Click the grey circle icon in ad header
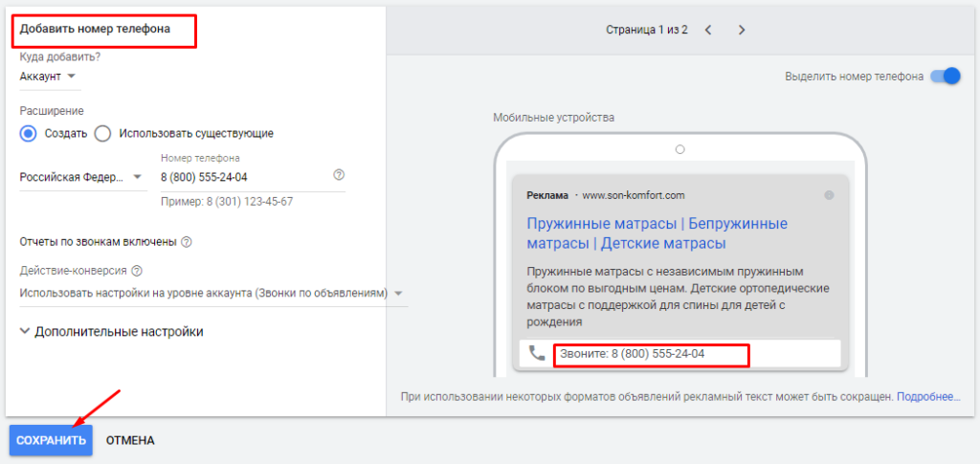Image resolution: width=980 pixels, height=464 pixels. coord(829,195)
